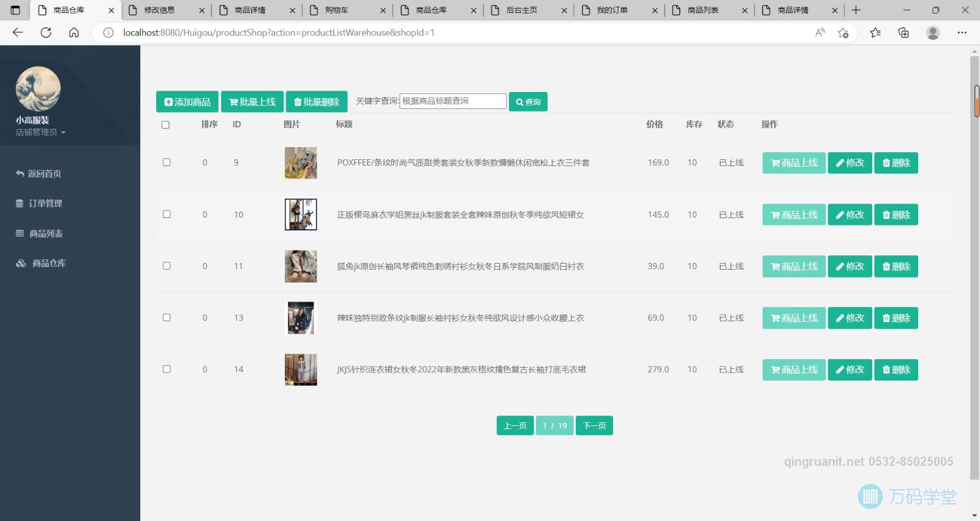Reload the page with refresh icon
Screen dimensions: 980x521
pos(46,32)
